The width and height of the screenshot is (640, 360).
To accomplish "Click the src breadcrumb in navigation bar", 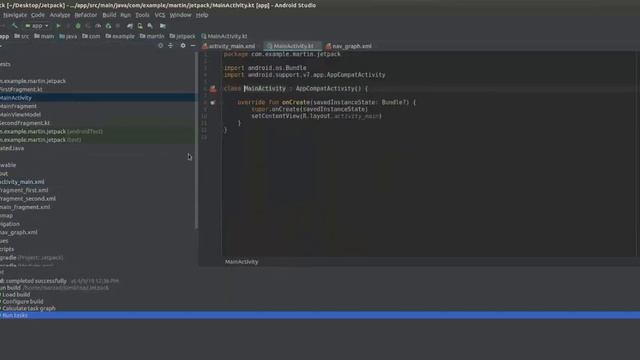I will 22,36.
